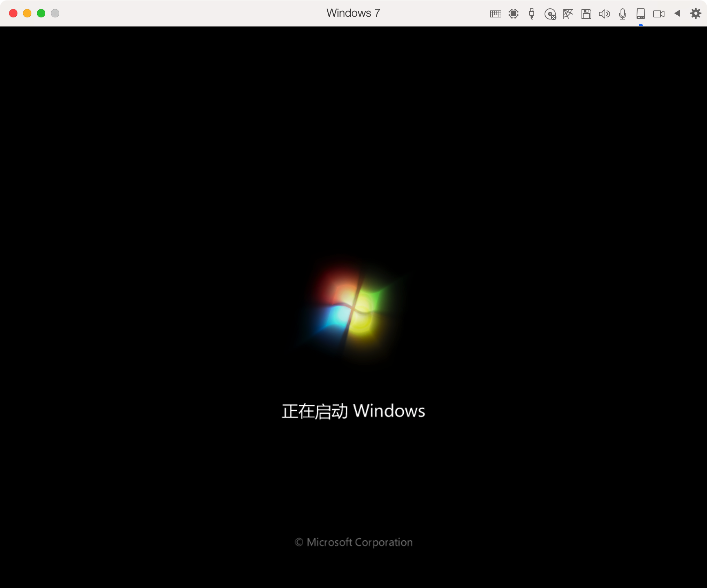Click the CPU chip icon
The image size is (707, 588).
[x=514, y=14]
